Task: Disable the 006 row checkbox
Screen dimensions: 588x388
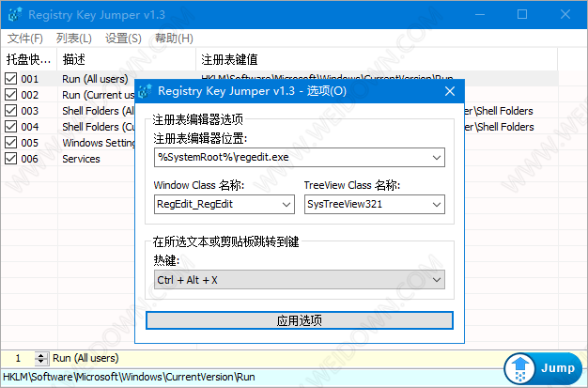Action: (x=10, y=159)
